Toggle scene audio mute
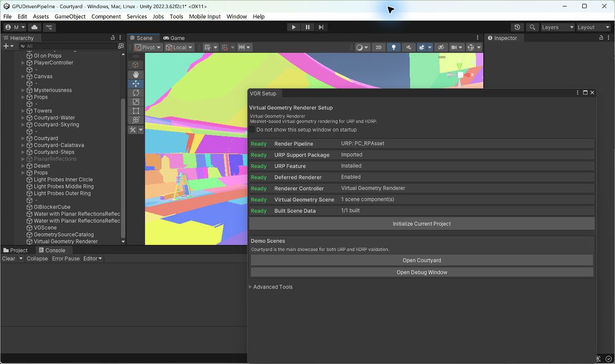Screen dimensions: 615x364 (x=408, y=47)
